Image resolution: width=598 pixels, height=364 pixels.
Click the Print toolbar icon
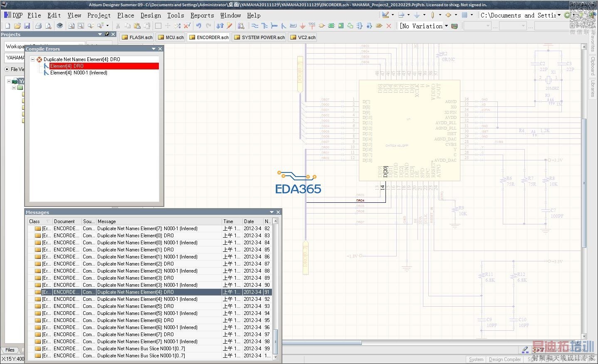(38, 26)
